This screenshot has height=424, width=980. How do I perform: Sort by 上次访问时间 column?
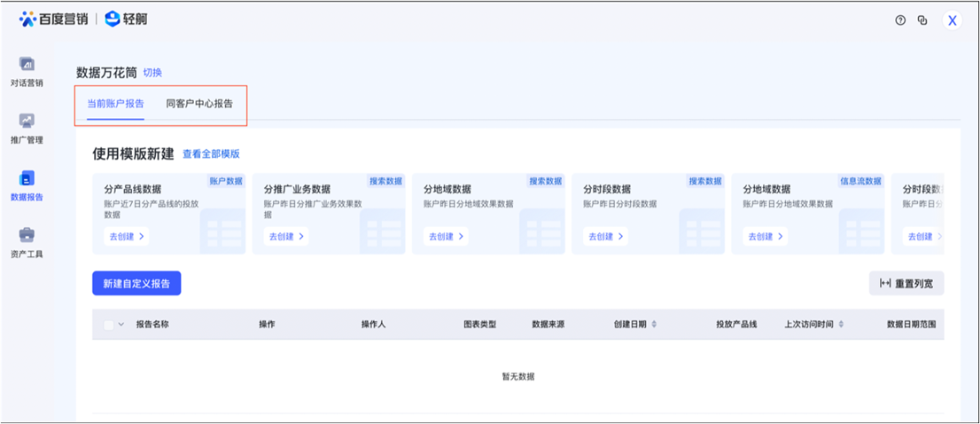(x=841, y=326)
